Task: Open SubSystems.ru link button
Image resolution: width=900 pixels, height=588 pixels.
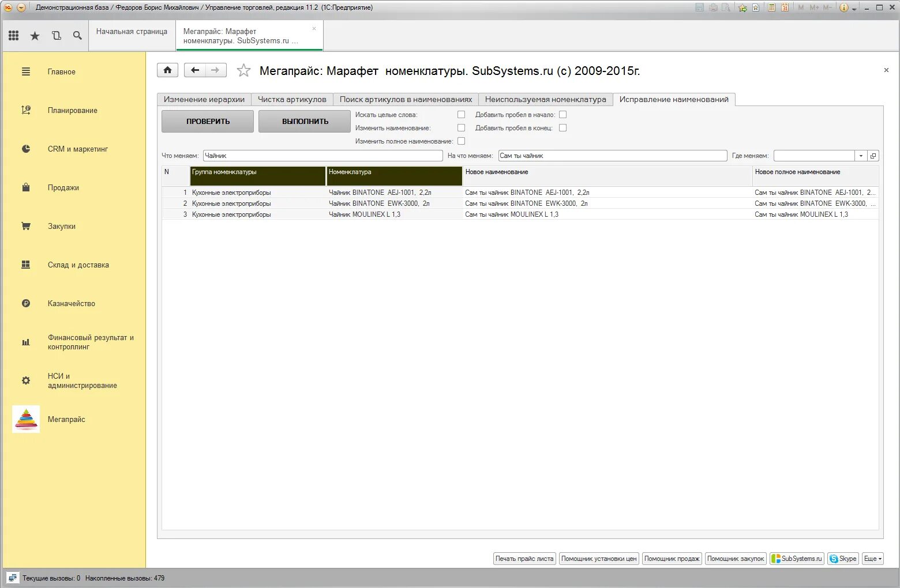Action: coord(797,559)
